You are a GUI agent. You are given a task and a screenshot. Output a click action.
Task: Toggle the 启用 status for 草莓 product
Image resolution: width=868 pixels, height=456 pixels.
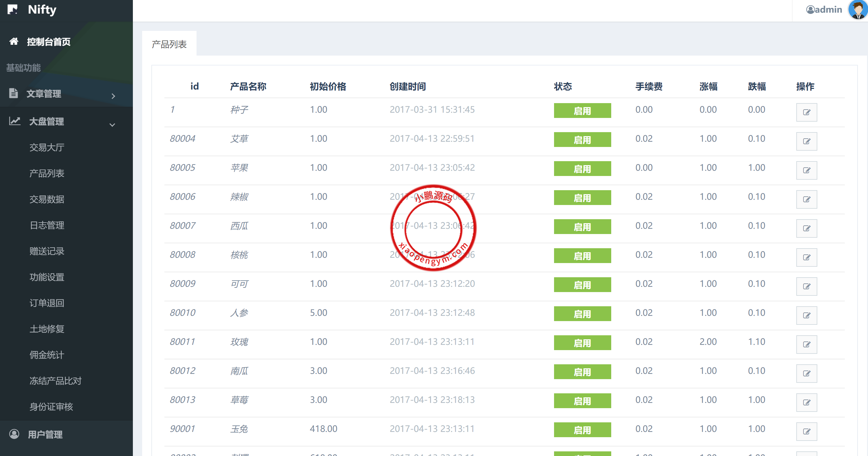point(582,401)
